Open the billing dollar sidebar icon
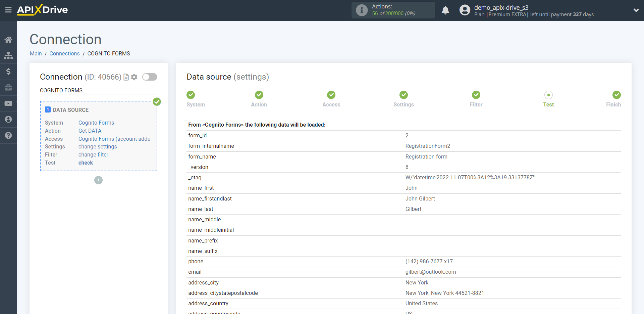The height and width of the screenshot is (314, 644). pyautogui.click(x=8, y=72)
